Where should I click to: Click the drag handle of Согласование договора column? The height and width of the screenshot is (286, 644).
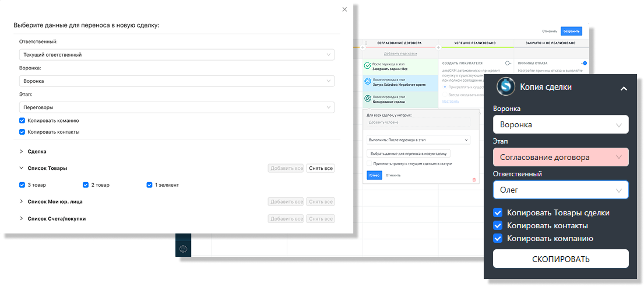366,43
